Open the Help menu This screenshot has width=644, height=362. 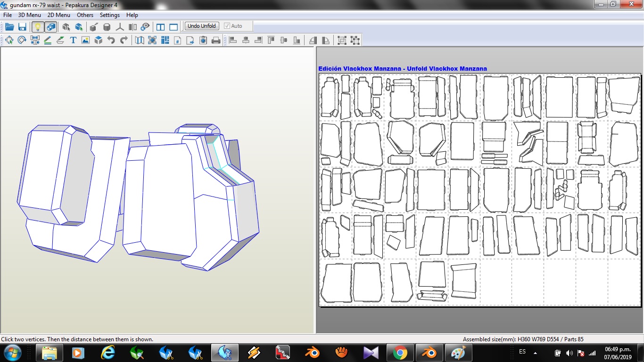coord(132,15)
